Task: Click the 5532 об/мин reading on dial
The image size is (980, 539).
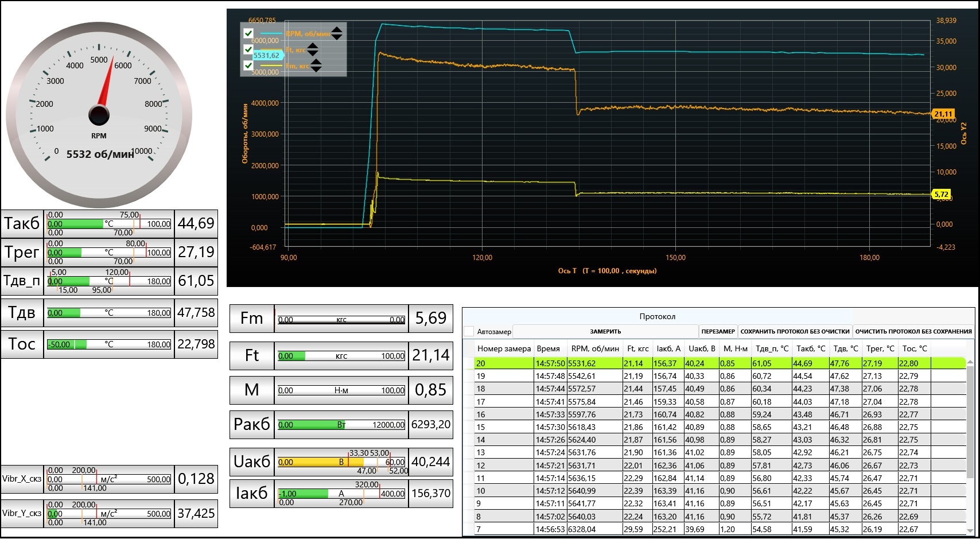Action: click(x=100, y=154)
